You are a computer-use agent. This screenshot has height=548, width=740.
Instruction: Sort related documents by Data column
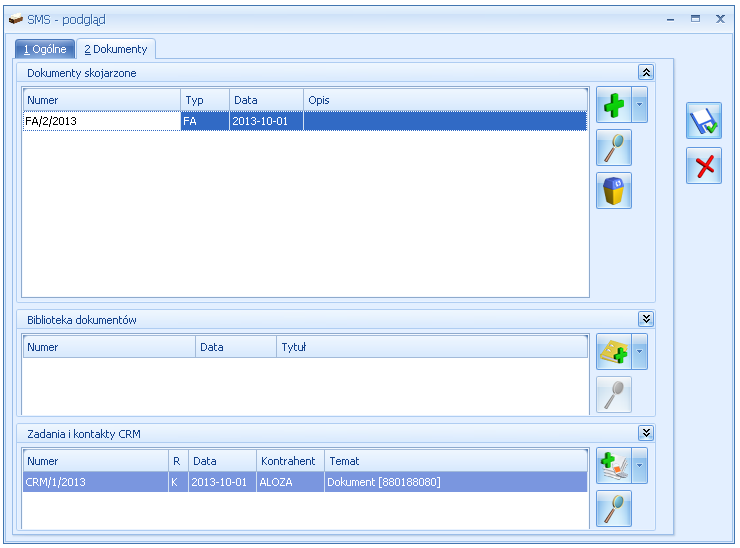[x=266, y=100]
